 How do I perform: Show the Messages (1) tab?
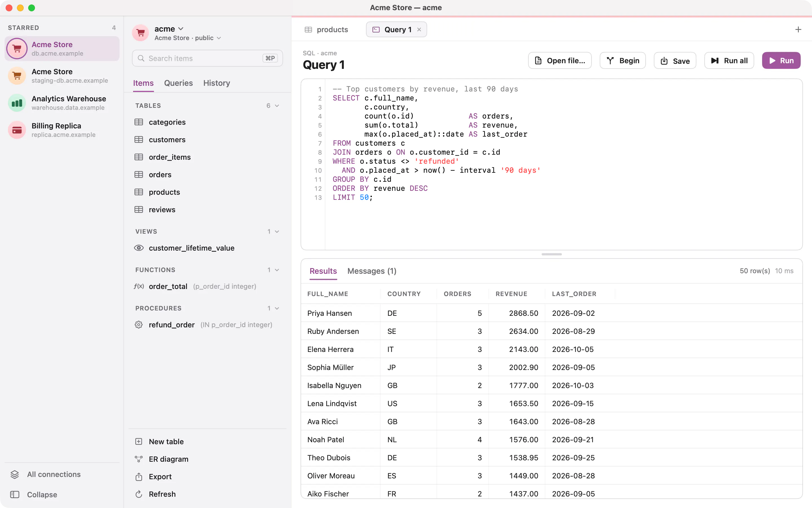click(372, 271)
